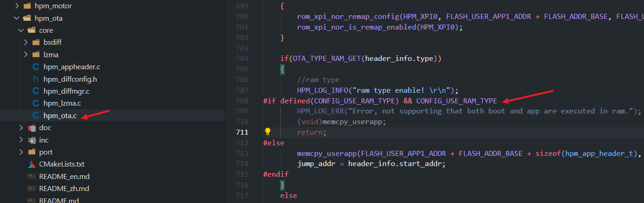644x203 pixels.
Task: Click the lzma folder icon
Action: [36, 54]
